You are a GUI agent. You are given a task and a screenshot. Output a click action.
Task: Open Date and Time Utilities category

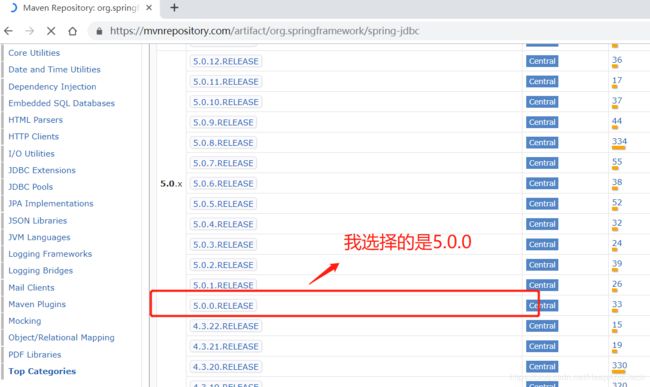click(x=54, y=69)
